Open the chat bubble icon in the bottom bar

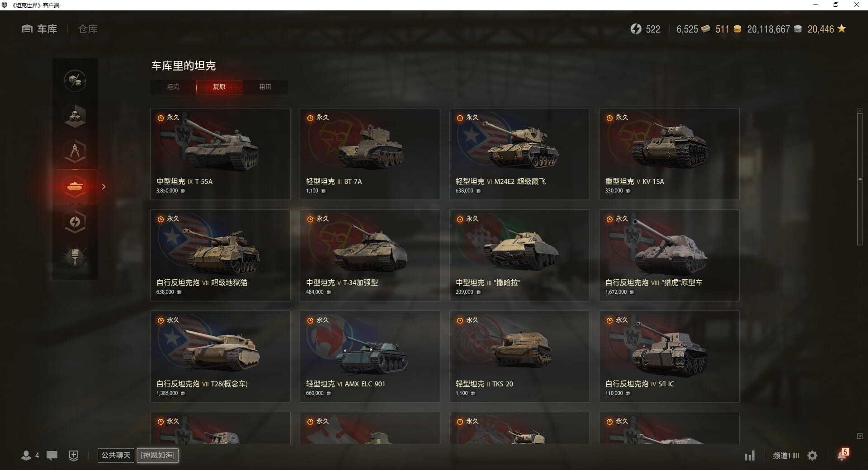tap(52, 456)
